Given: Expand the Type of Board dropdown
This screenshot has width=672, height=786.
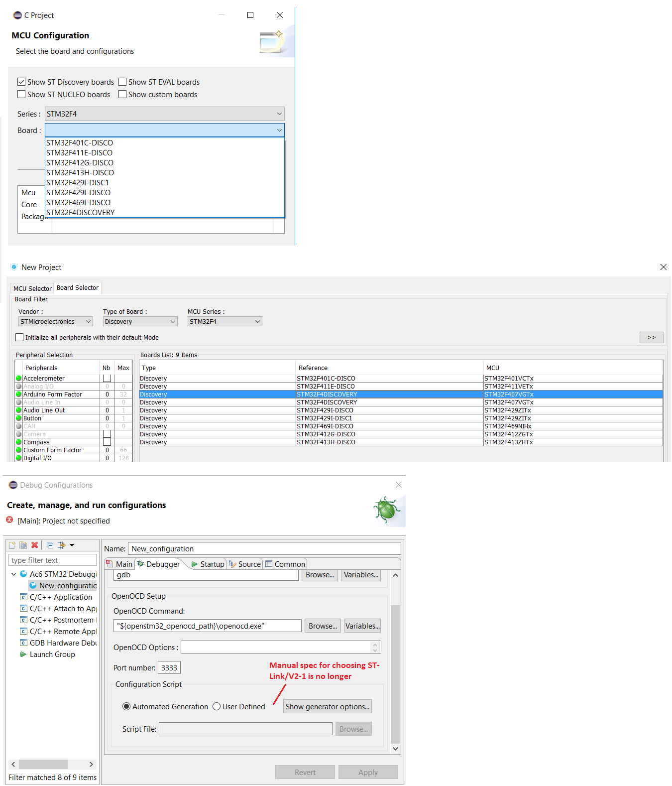Looking at the screenshot, I should (x=140, y=322).
